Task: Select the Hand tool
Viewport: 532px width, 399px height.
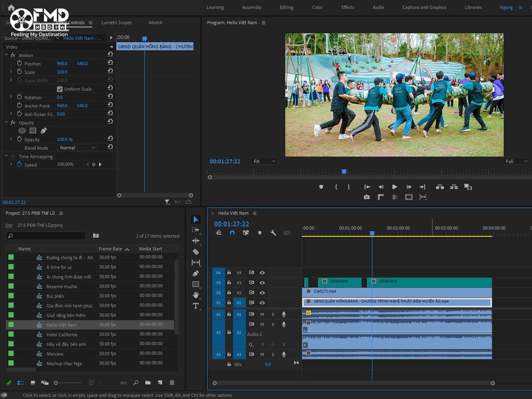Action: click(196, 295)
